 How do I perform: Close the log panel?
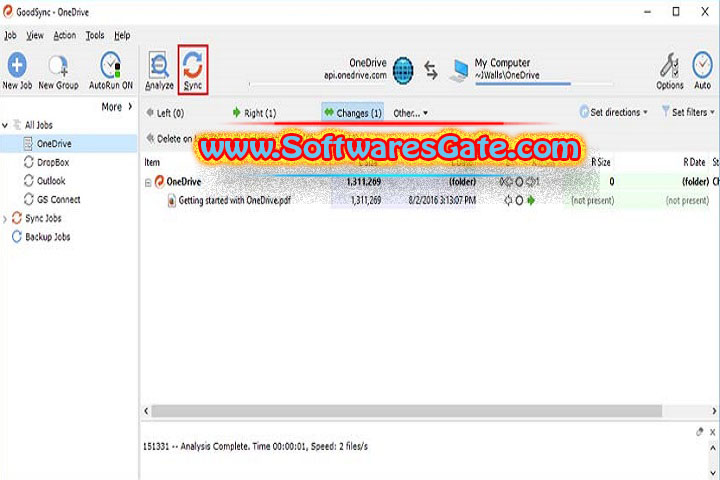pyautogui.click(x=712, y=432)
